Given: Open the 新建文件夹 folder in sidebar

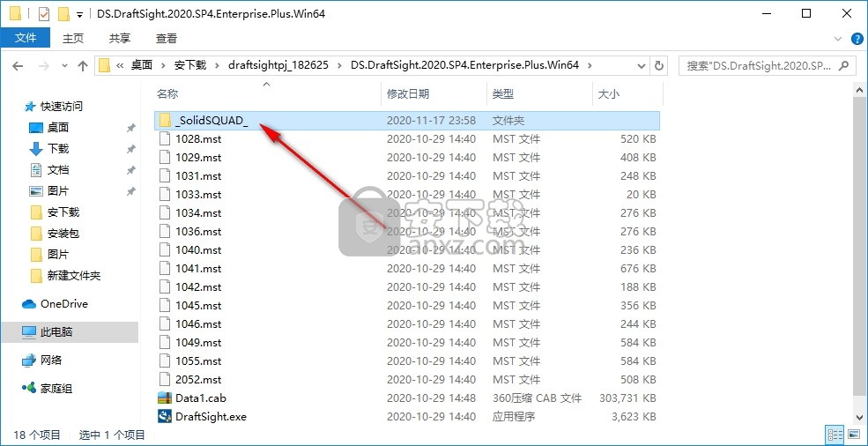Looking at the screenshot, I should coord(74,275).
